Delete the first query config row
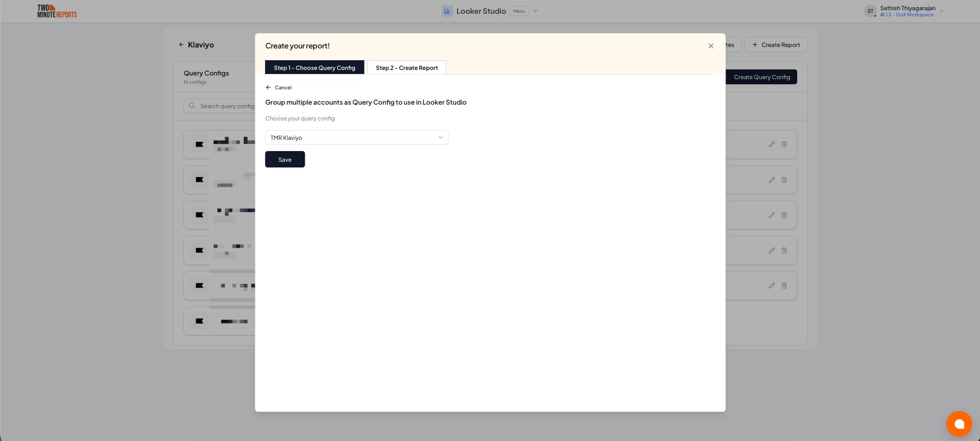Viewport: 980px width, 441px height. pyautogui.click(x=784, y=144)
